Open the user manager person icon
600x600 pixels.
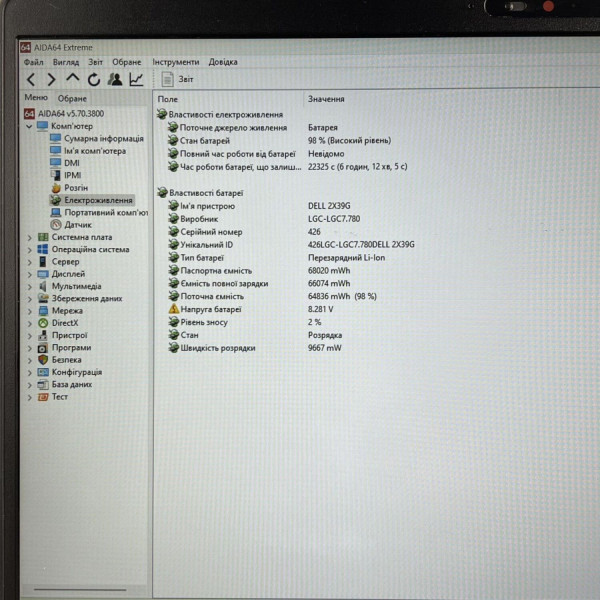click(115, 79)
